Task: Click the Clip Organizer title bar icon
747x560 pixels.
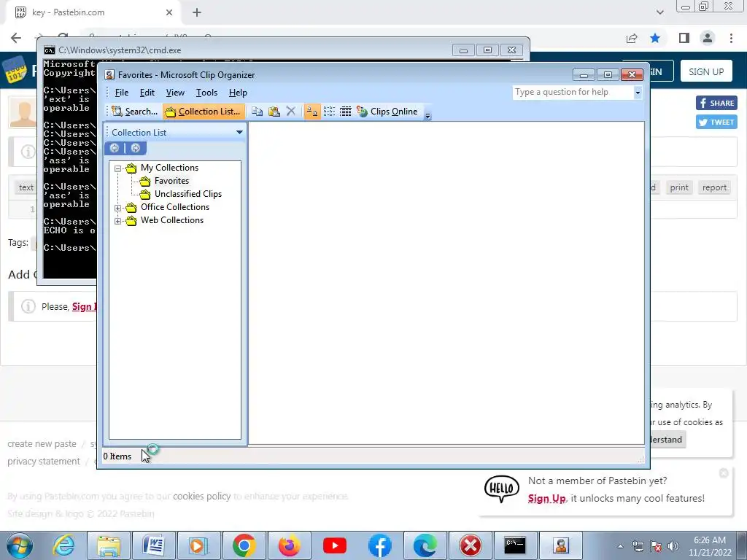Action: [x=109, y=75]
